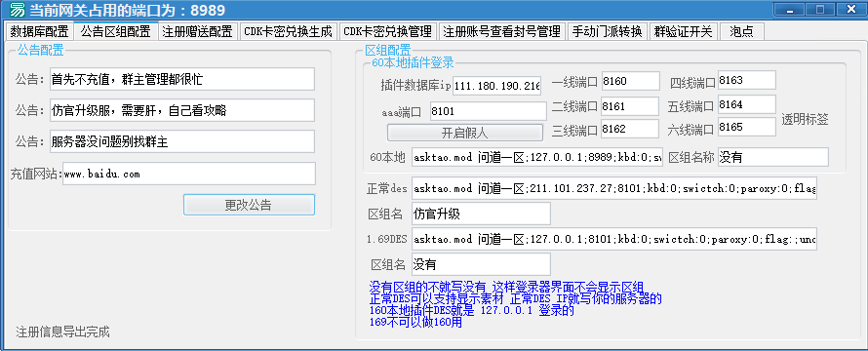Click hint line starting 正常DES可以支持显示素材
Viewport: 868px width, 351px height.
click(515, 298)
